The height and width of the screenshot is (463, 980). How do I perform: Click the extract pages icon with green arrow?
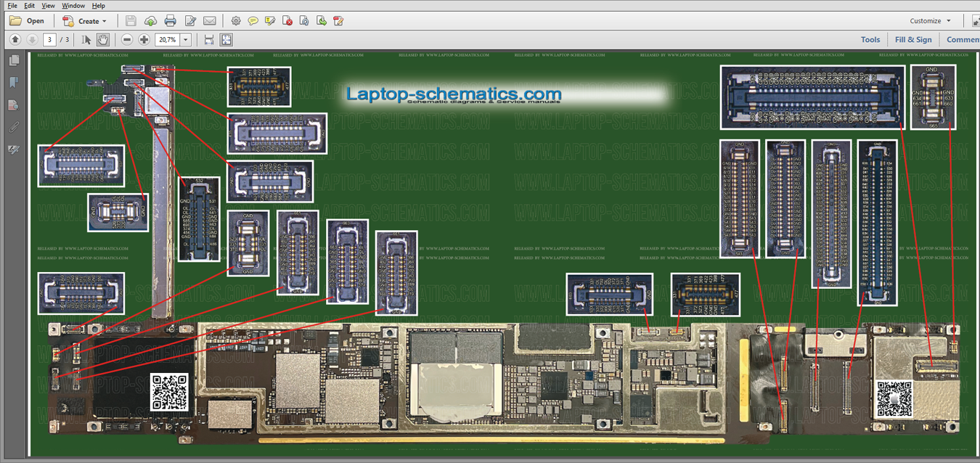pos(321,21)
